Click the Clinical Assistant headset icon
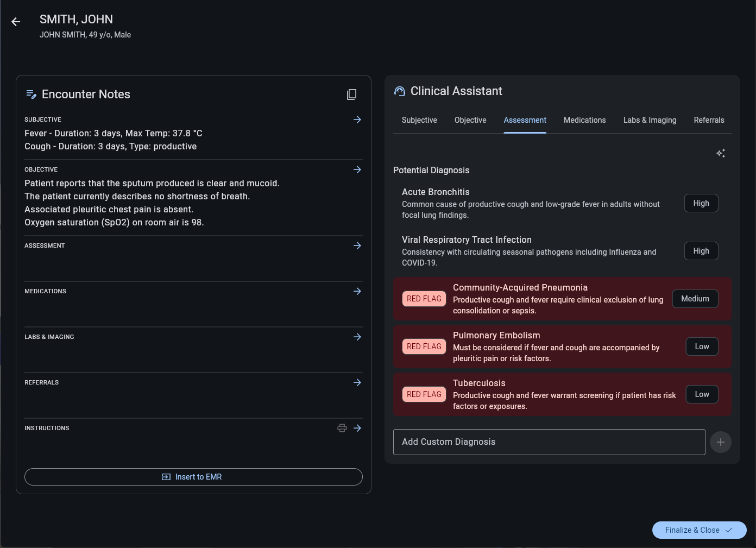This screenshot has height=548, width=756. click(400, 91)
